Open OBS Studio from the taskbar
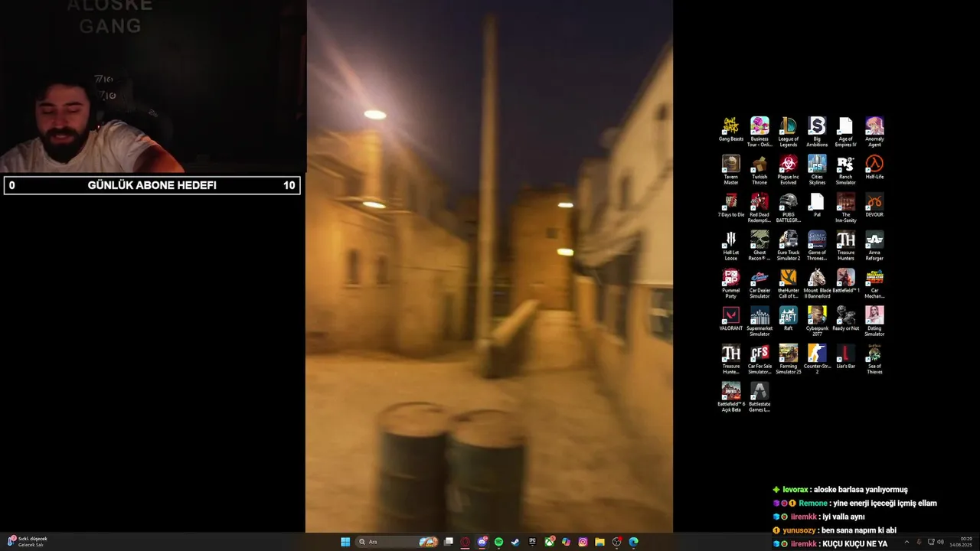This screenshot has width=980, height=551. (x=616, y=542)
